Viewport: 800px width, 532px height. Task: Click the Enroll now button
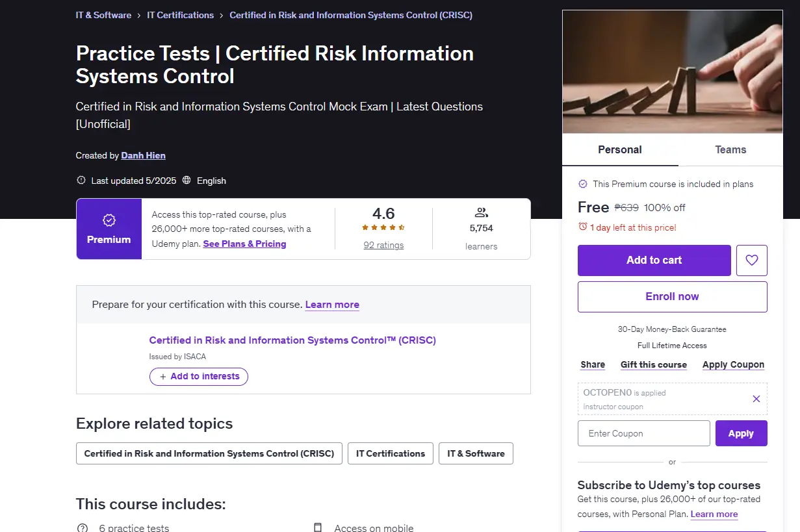click(x=673, y=297)
